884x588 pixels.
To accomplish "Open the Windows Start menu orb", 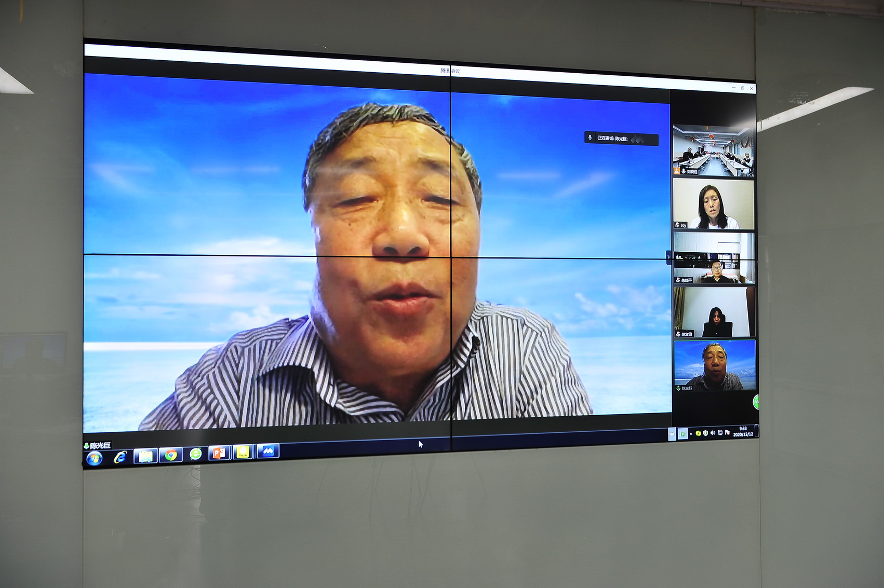I will point(94,459).
